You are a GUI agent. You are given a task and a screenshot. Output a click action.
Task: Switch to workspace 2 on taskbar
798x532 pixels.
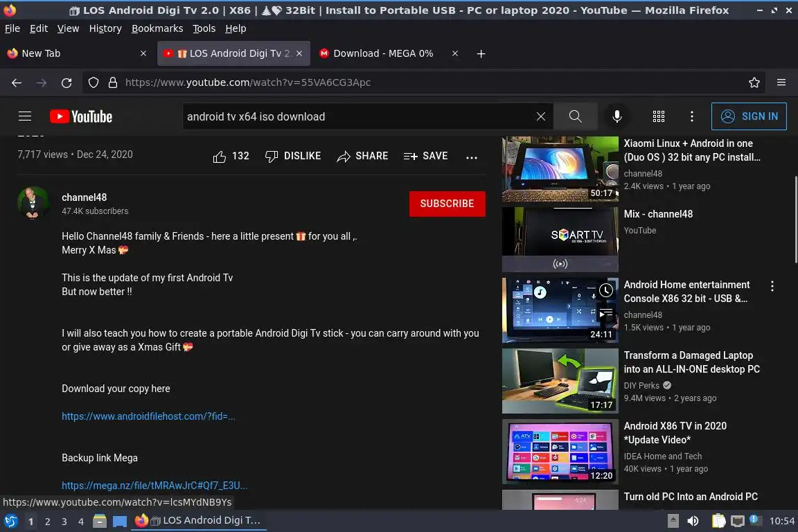[x=47, y=522]
